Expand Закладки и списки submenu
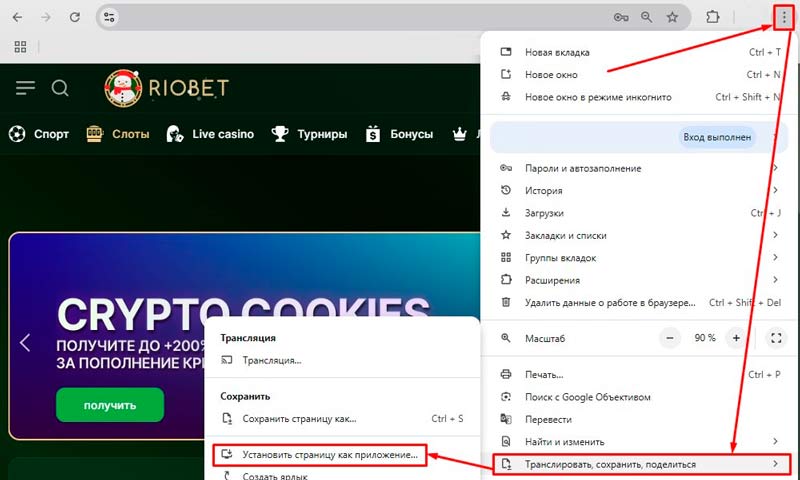The width and height of the screenshot is (800, 480). pyautogui.click(x=640, y=235)
